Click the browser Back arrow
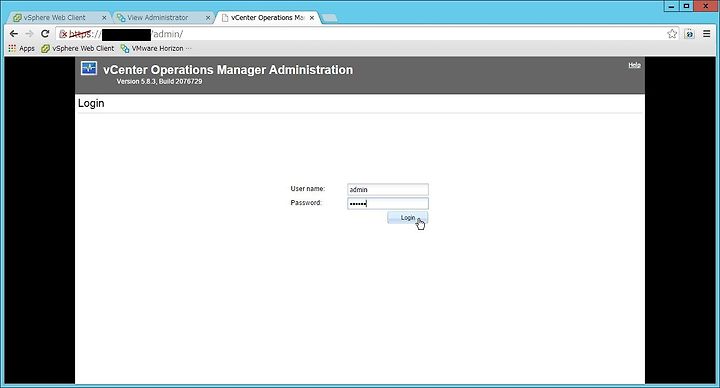This screenshot has height=388, width=720. [x=14, y=34]
